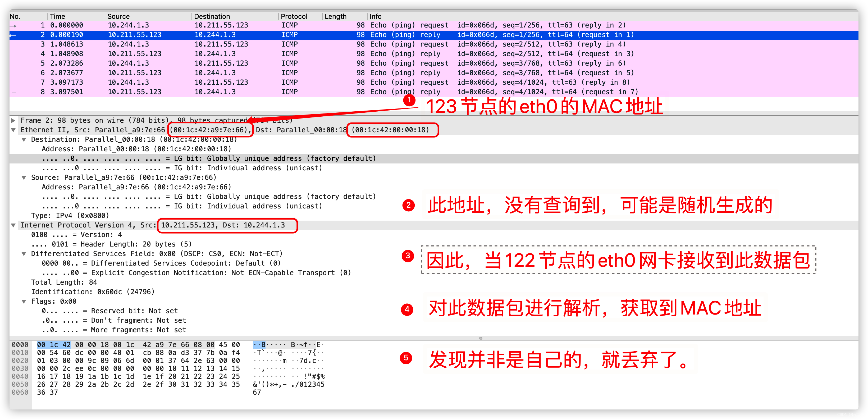868x419 pixels.
Task: Select packet 5 at time 2.073286
Action: (434, 63)
